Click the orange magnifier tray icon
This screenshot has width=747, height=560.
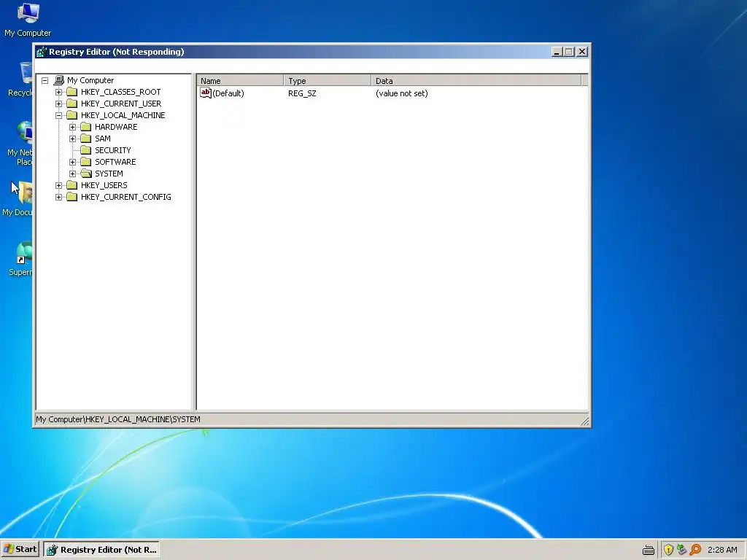point(695,550)
